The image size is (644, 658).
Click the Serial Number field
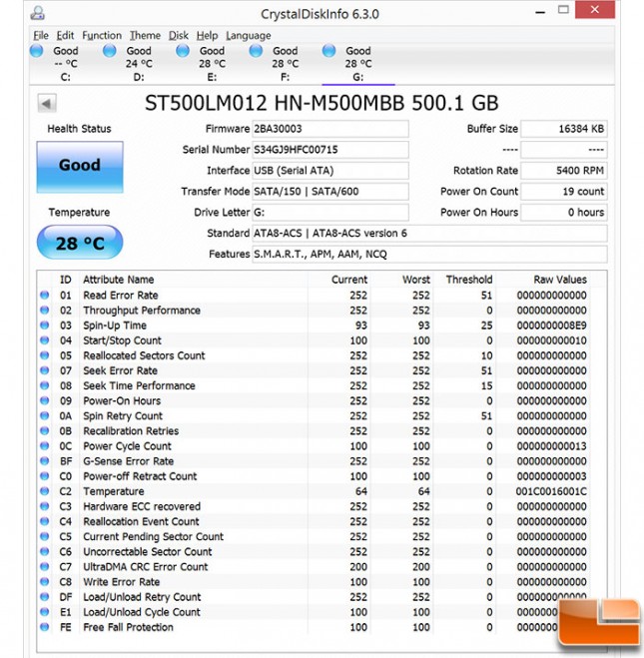[x=330, y=150]
